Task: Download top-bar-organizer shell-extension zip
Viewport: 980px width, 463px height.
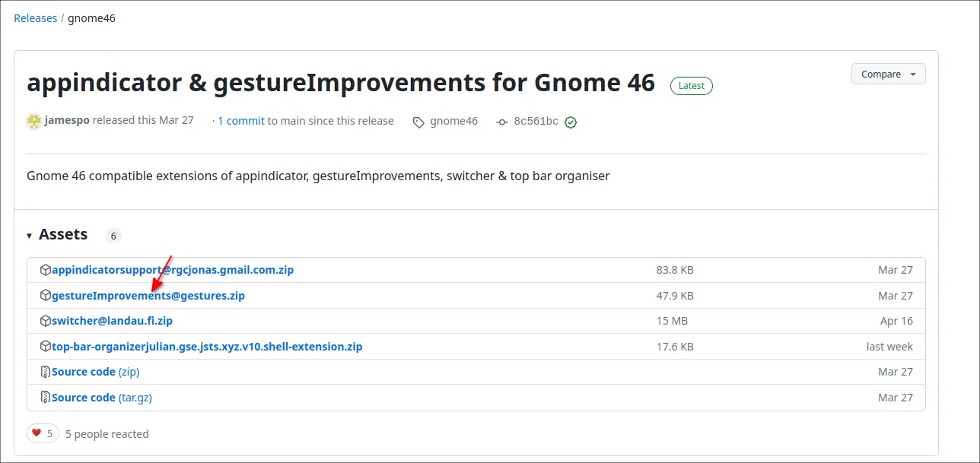Action: coord(207,347)
